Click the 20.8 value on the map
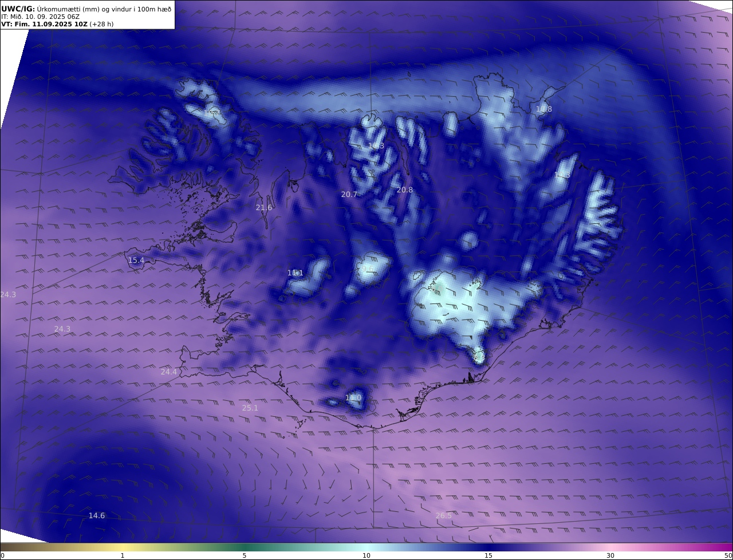 tap(405, 190)
